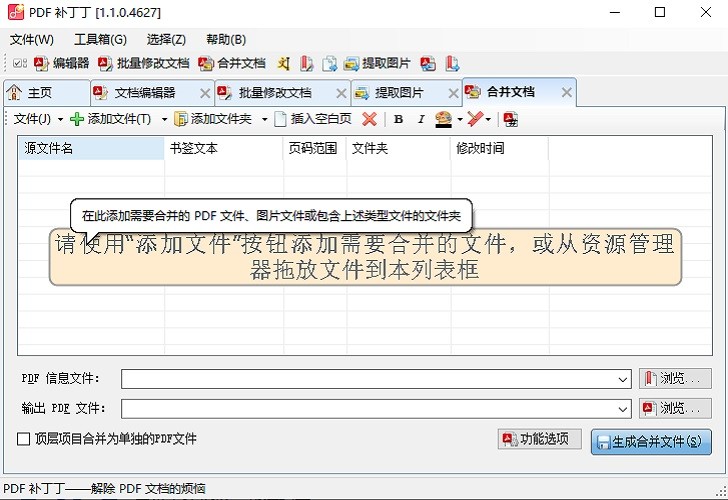Click 浏览 button for 输出 PDF 文件

coord(675,408)
